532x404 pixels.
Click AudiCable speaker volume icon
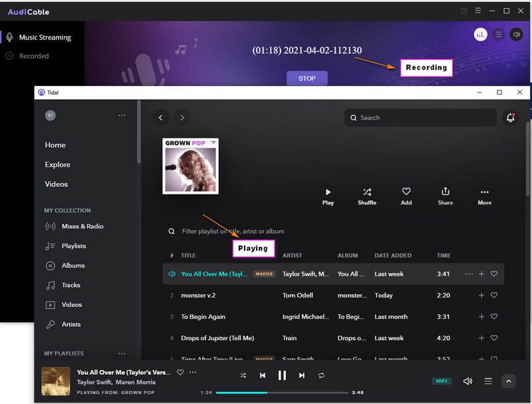pos(516,35)
